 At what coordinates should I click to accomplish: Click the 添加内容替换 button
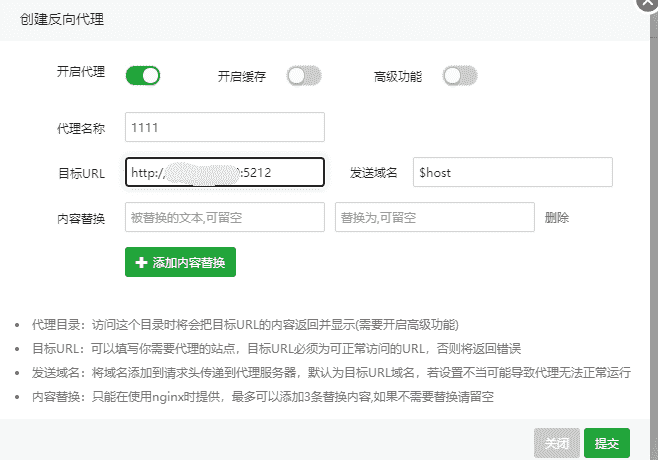[180, 262]
